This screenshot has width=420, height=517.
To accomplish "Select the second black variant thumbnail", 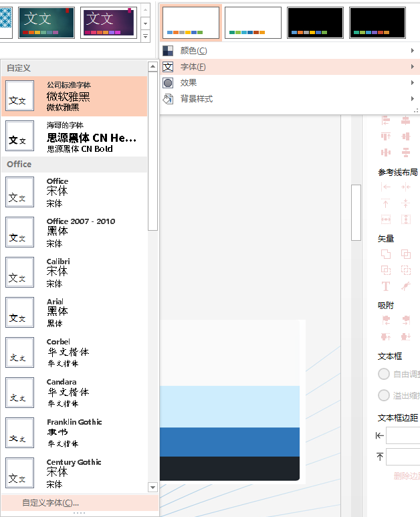I will tap(377, 23).
